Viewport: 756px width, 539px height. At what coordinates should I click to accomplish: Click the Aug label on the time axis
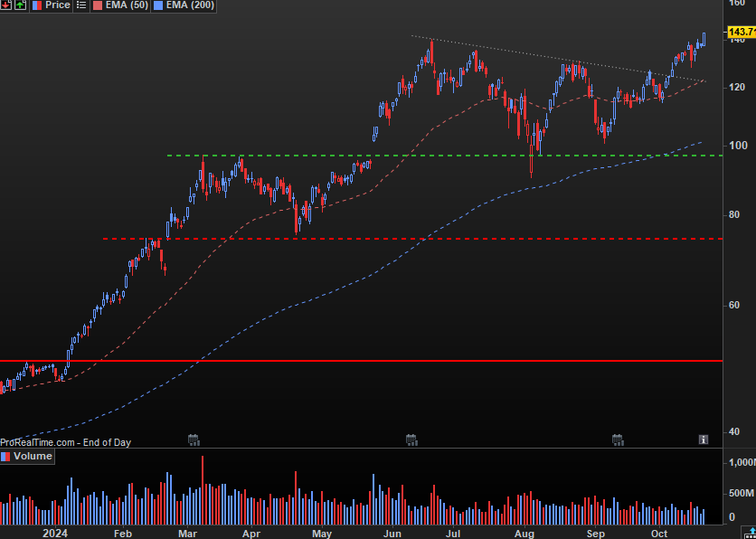[524, 534]
